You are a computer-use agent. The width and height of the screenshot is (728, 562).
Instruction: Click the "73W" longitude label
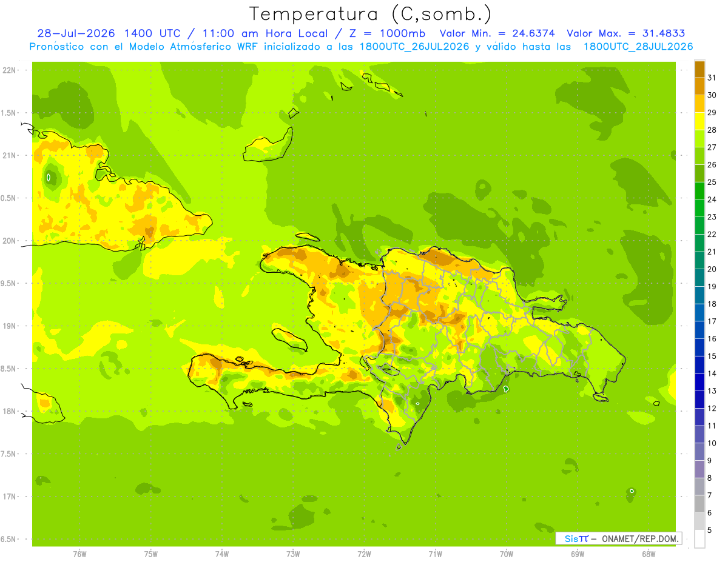pos(293,554)
